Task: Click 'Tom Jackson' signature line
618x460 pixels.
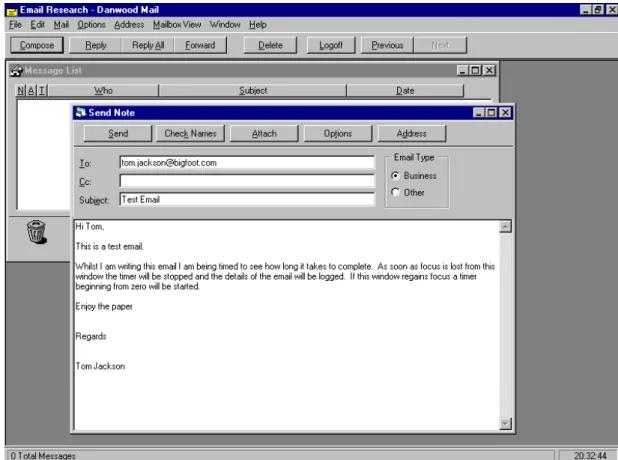Action: tap(100, 366)
